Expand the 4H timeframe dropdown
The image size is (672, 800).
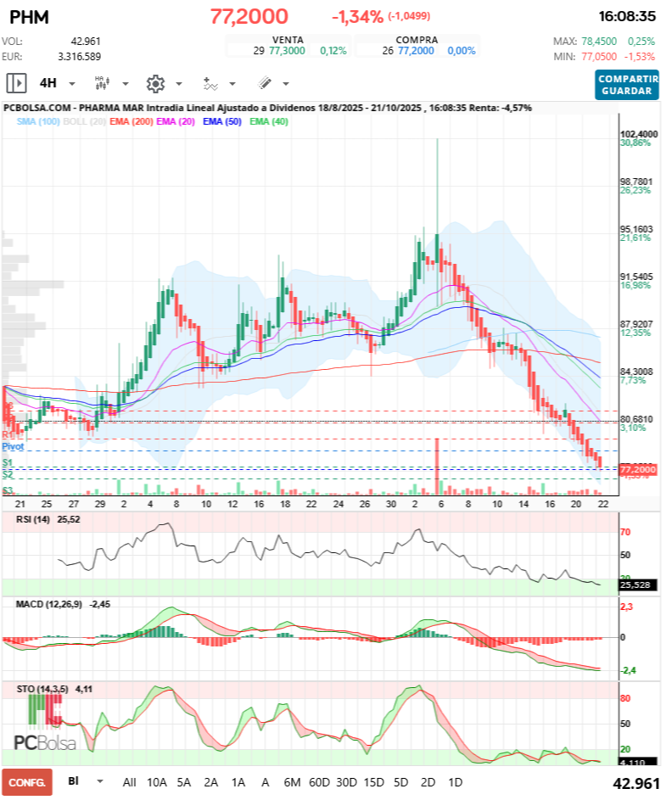coord(71,84)
